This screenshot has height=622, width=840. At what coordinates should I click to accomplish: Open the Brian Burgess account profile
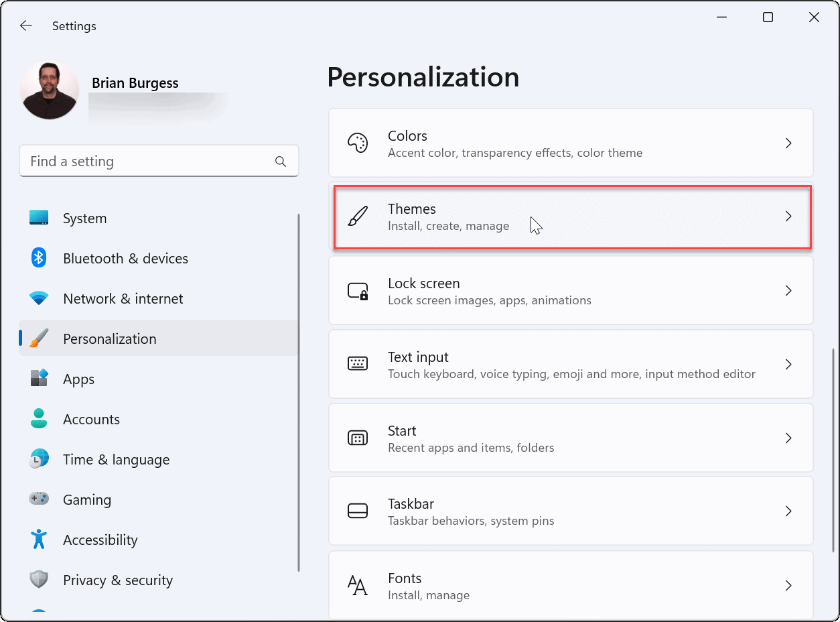click(x=49, y=89)
